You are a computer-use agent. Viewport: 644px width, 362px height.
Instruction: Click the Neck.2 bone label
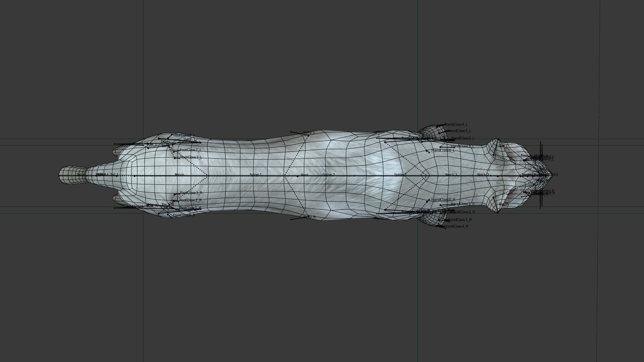tap(483, 175)
